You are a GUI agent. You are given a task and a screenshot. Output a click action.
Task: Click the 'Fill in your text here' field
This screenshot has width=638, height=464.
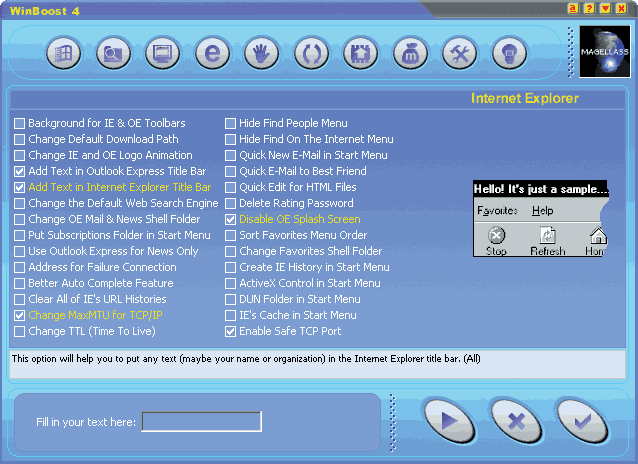point(201,422)
